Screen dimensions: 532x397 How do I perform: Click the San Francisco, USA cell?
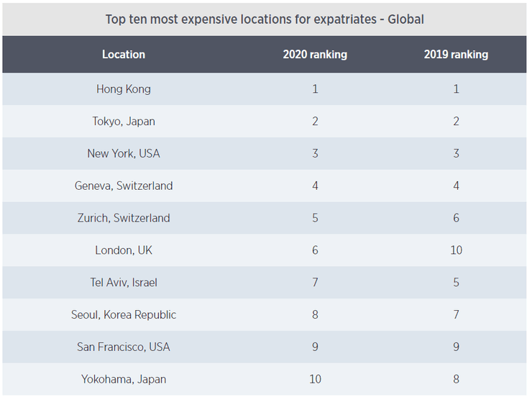[x=124, y=347]
